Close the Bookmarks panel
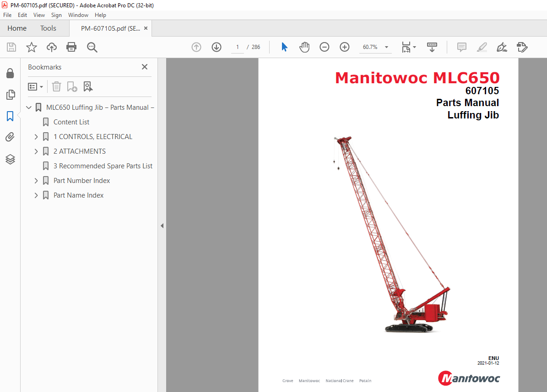The height and width of the screenshot is (392, 547). click(x=145, y=67)
